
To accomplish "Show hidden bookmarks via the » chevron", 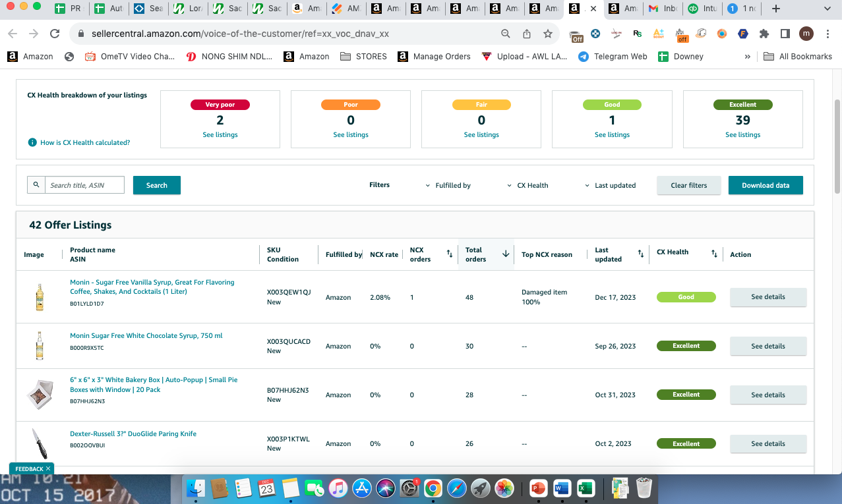I will pos(747,57).
